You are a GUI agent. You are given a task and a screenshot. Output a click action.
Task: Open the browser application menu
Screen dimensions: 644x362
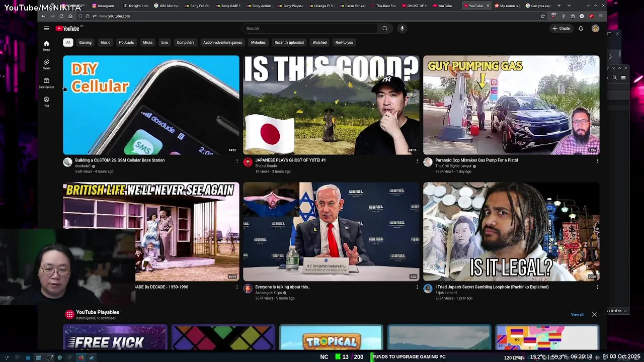[x=601, y=16]
